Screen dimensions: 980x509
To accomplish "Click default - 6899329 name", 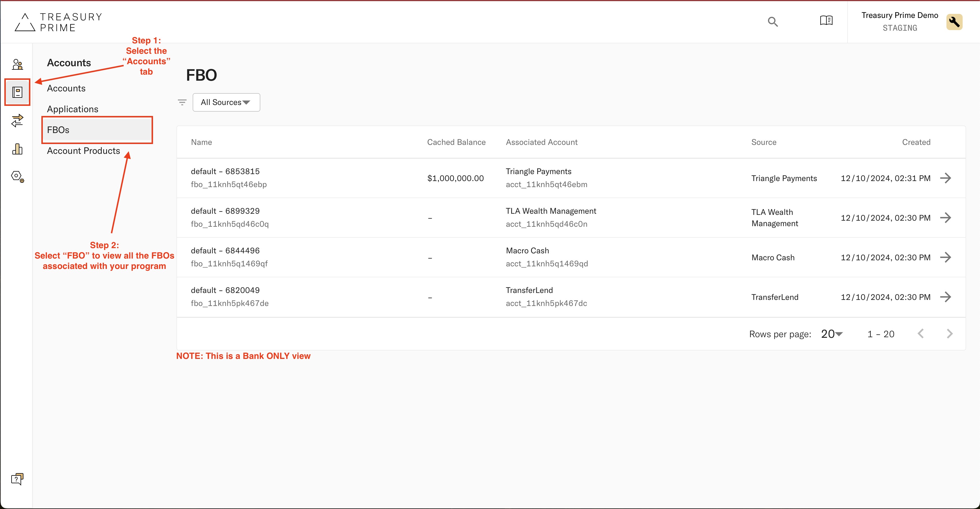I will click(225, 211).
